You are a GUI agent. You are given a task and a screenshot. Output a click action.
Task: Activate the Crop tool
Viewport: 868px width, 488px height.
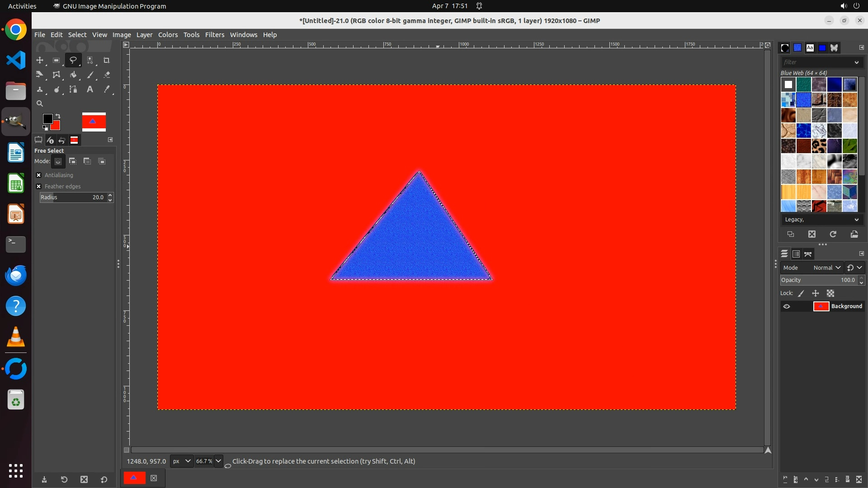click(x=107, y=61)
